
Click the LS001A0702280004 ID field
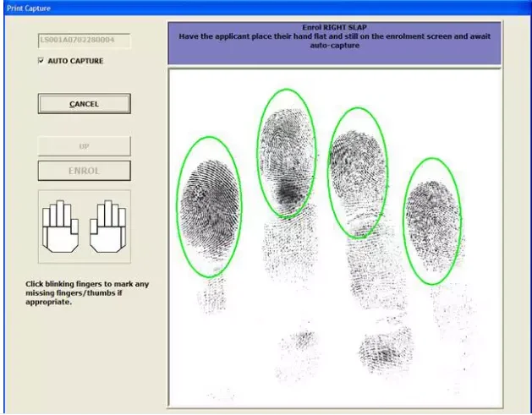84,40
